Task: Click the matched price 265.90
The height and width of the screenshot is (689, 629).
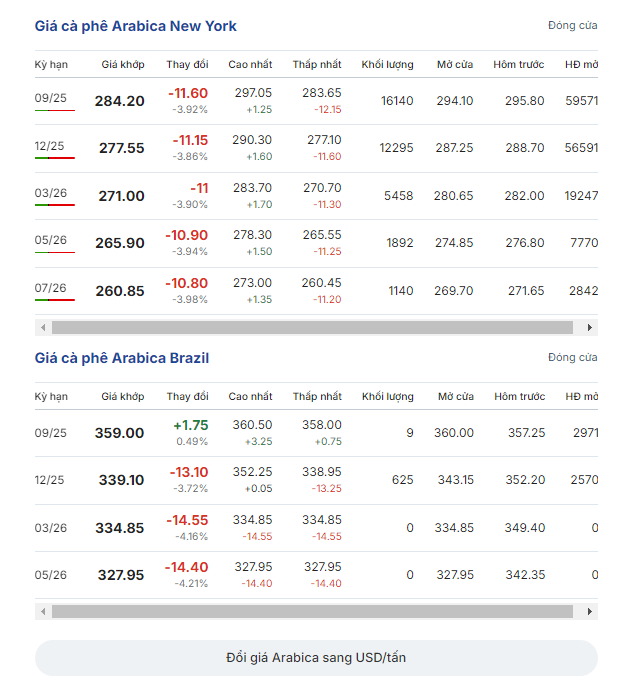Action: (120, 243)
